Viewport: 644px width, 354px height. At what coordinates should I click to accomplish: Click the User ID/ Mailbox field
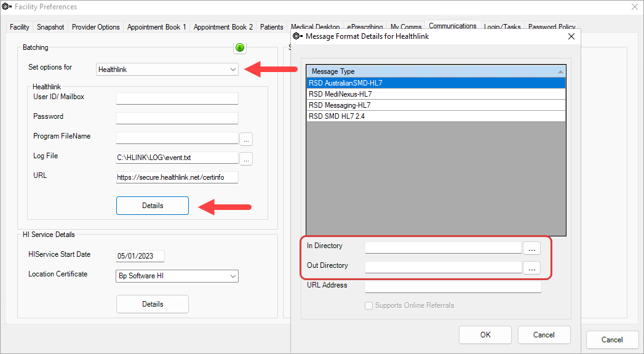tap(177, 99)
